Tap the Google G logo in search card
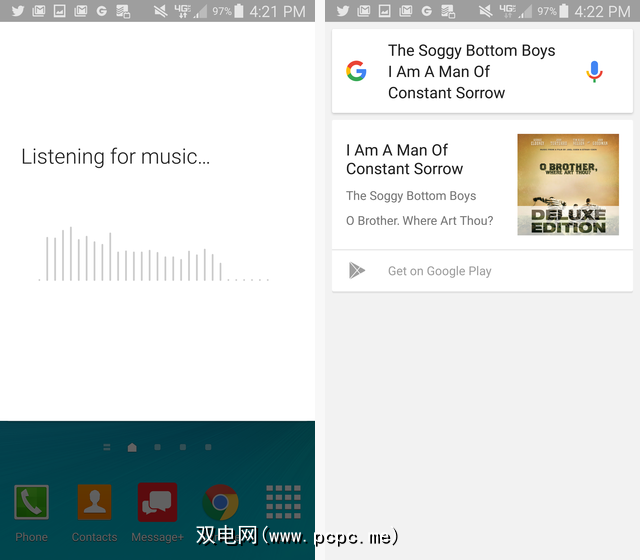 [x=356, y=71]
